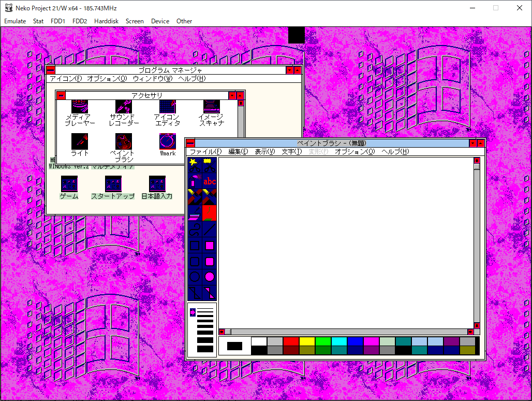The width and height of the screenshot is (532, 401).
Task: Select the ペイントブラシ icon in アクセサリ
Action: [124, 148]
